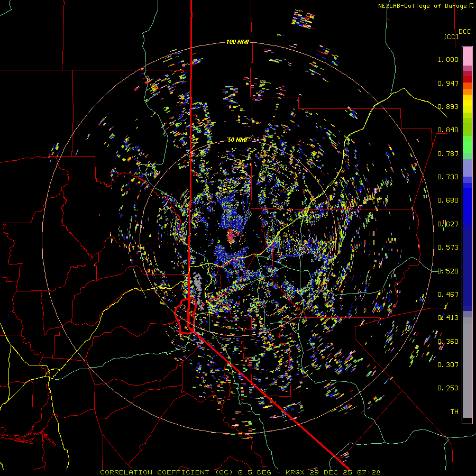Select the 0.680 legend value
Image resolution: width=476 pixels, height=476 pixels.
(448, 200)
